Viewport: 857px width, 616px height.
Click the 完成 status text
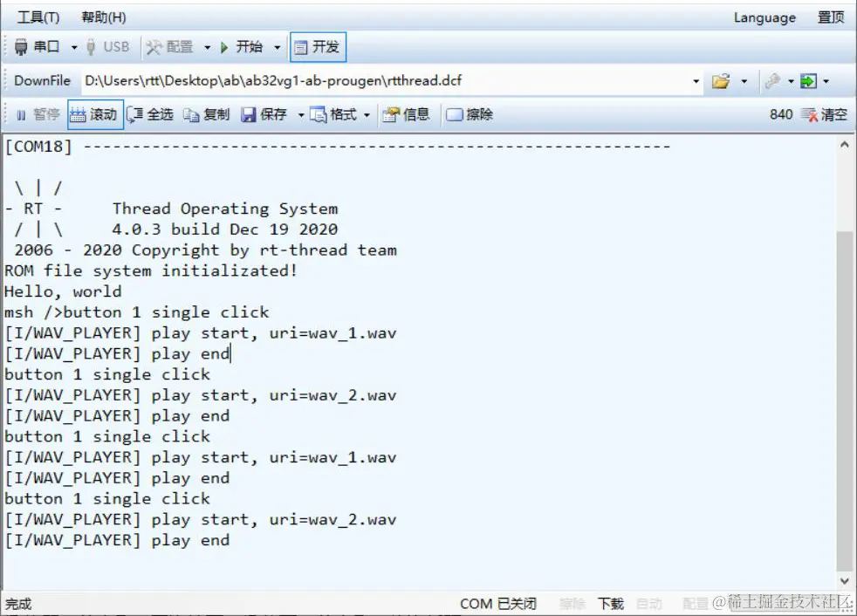[x=18, y=604]
